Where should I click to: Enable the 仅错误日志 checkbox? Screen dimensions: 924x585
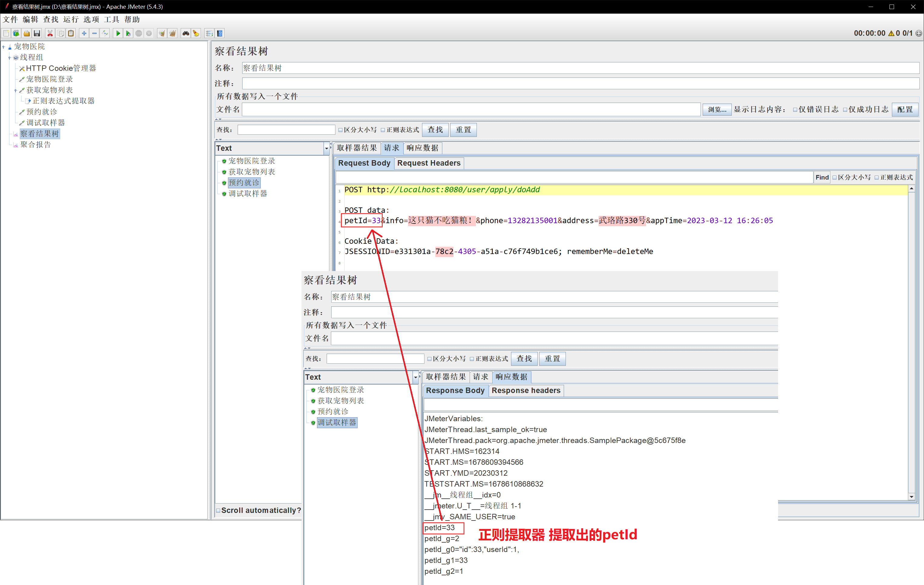pyautogui.click(x=795, y=110)
